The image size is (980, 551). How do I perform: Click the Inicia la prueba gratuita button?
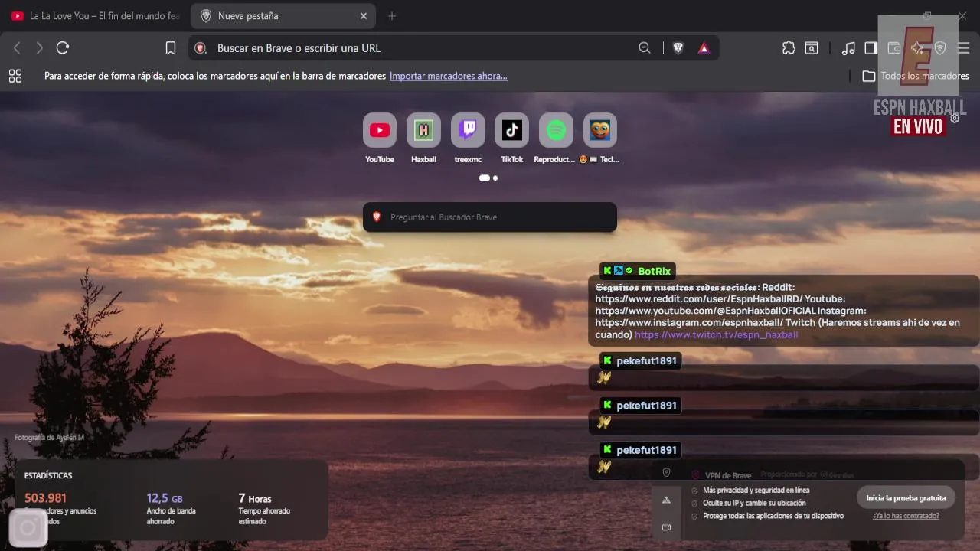(906, 497)
